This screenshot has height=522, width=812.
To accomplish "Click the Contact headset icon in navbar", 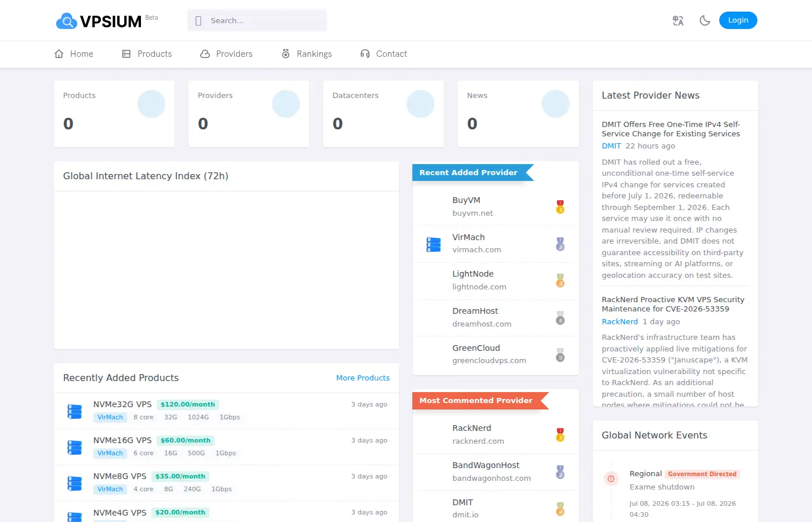I will point(365,54).
